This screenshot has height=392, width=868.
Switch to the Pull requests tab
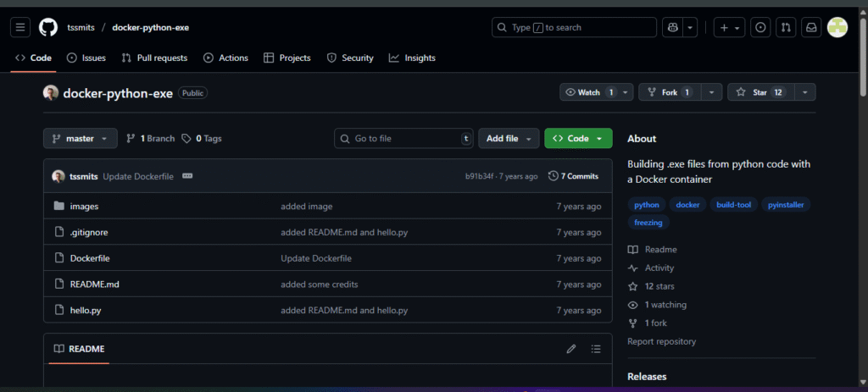154,58
